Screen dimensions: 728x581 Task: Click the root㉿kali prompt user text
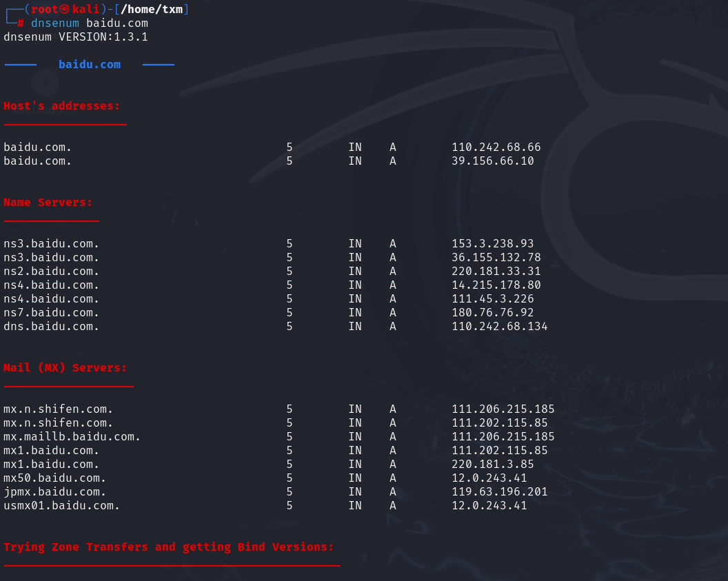click(x=65, y=9)
